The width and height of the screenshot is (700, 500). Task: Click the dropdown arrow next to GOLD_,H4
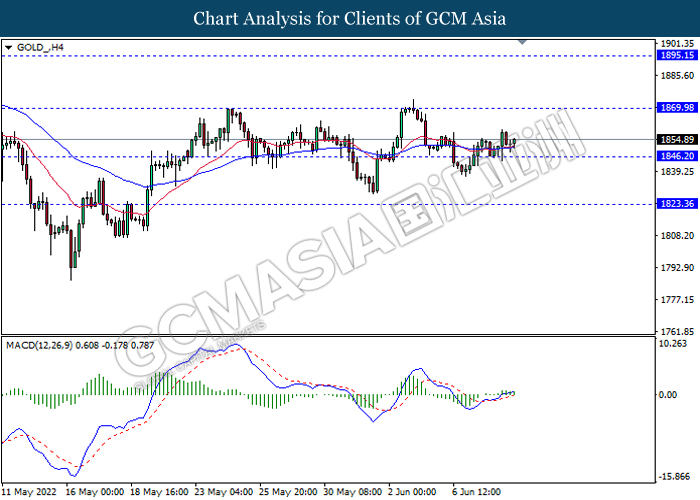(x=8, y=47)
